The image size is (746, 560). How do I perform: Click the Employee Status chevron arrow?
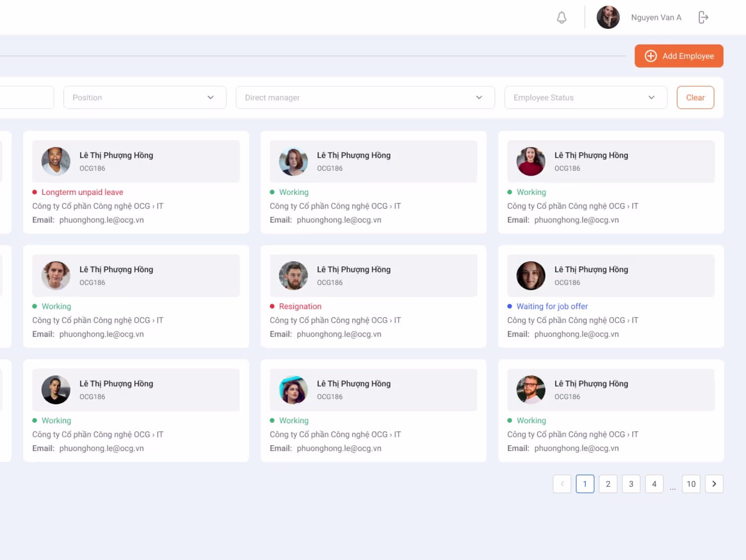pos(652,97)
